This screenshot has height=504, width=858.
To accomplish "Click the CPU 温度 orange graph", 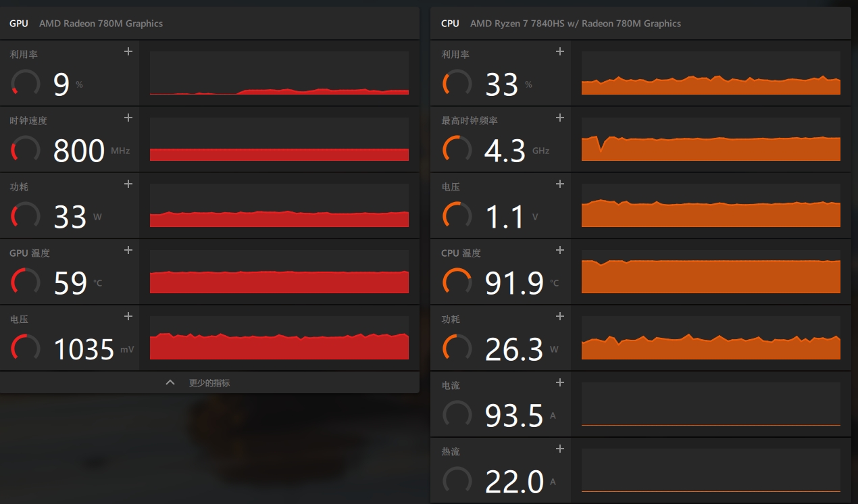I will point(711,272).
